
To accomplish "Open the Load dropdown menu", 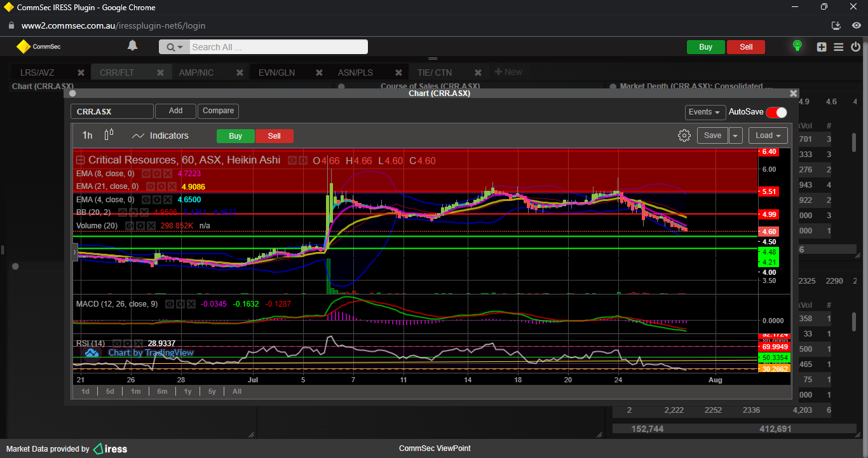I will (768, 135).
